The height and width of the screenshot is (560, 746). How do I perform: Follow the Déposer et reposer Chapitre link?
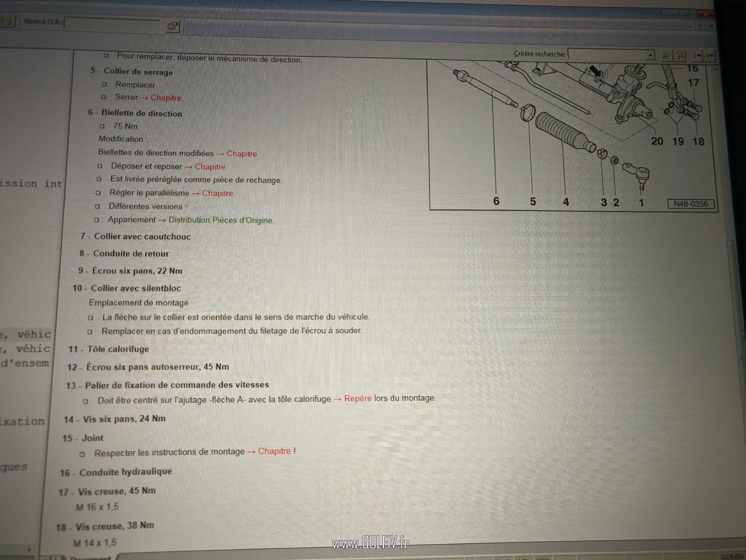[210, 167]
